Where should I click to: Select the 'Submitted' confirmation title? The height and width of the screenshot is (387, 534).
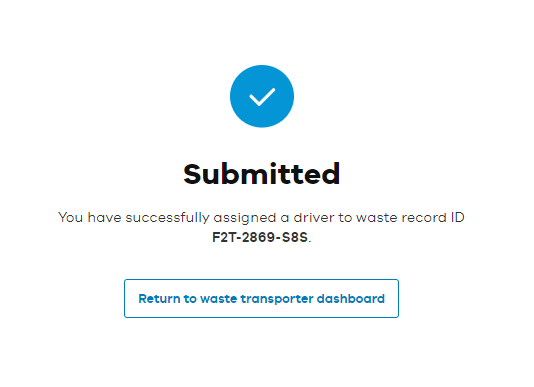pyautogui.click(x=262, y=174)
